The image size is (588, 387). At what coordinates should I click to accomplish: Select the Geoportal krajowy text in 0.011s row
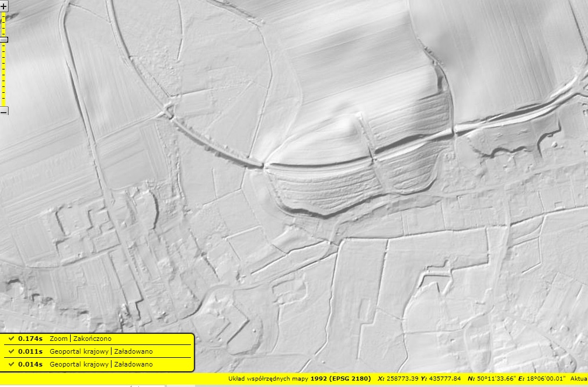click(79, 351)
